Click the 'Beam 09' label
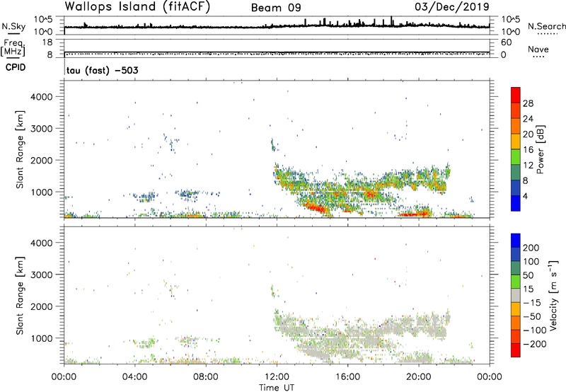The image size is (566, 392). click(x=276, y=8)
